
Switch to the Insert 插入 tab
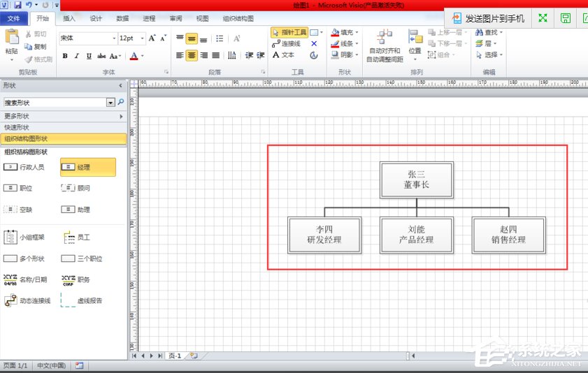click(69, 18)
